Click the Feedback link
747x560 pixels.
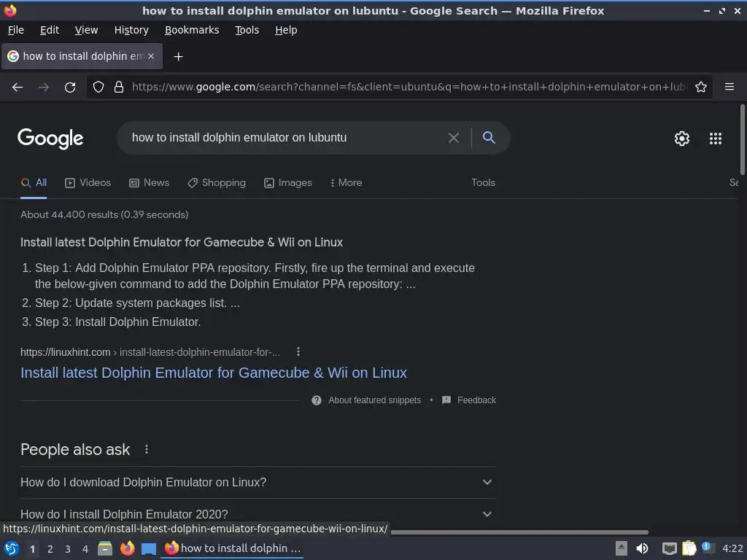[x=476, y=400]
